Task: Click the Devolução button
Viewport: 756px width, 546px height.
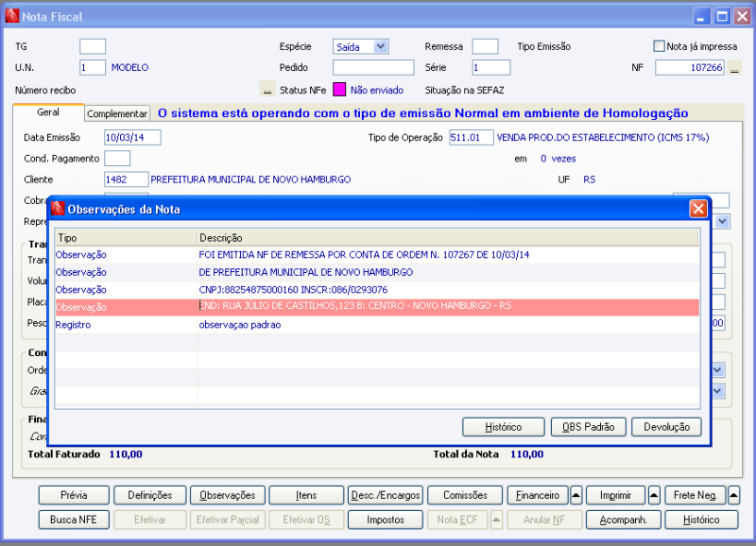Action: click(666, 427)
